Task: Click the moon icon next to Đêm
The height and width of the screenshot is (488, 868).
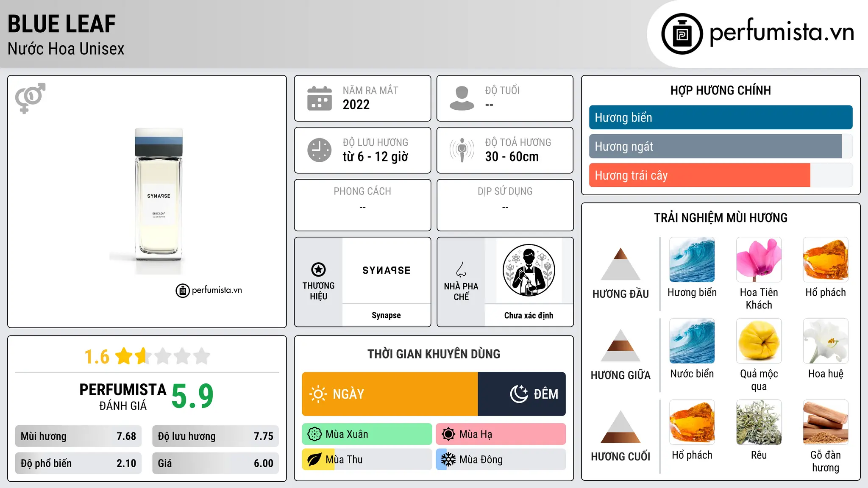Action: tap(519, 394)
